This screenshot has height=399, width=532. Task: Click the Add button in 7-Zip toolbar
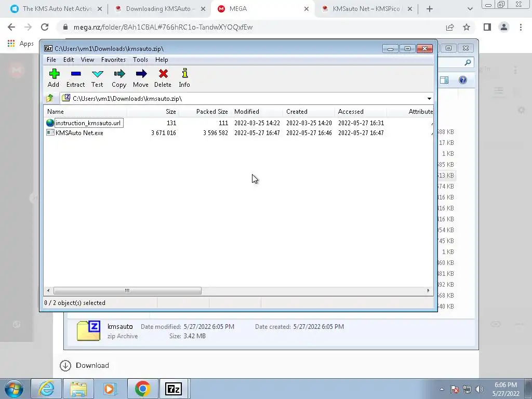(x=54, y=78)
